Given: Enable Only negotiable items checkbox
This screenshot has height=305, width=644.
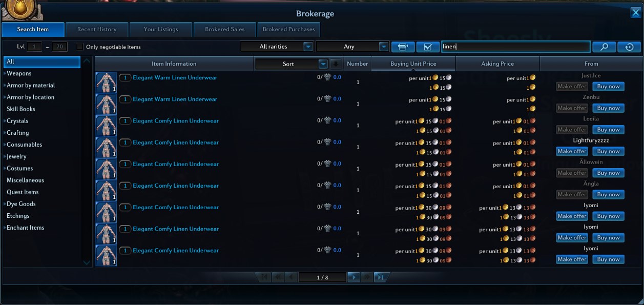Looking at the screenshot, I should (x=79, y=47).
